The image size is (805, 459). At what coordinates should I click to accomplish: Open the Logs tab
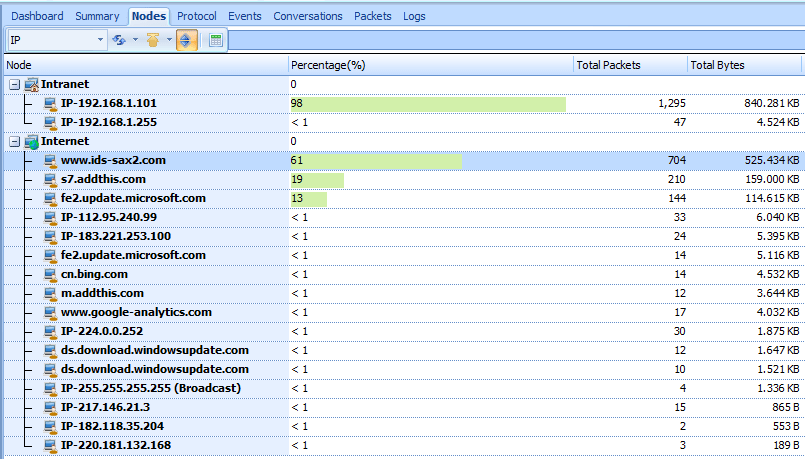[414, 16]
